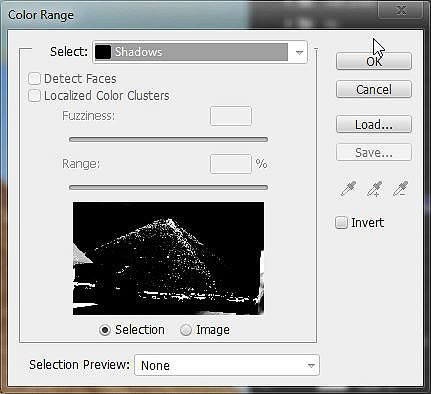Click the Fuzziness slider track

point(168,139)
